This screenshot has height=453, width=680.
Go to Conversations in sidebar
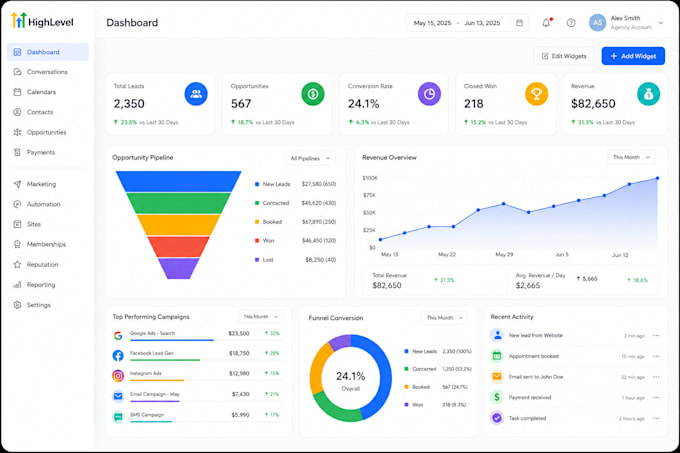click(47, 72)
